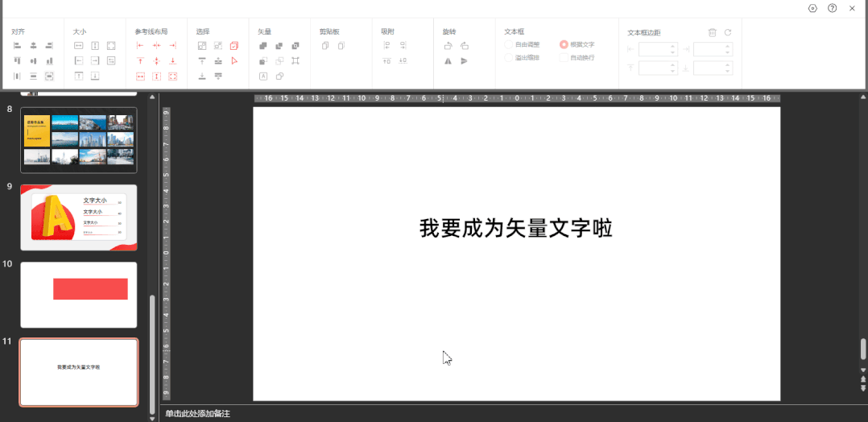Click the align right icon

[x=49, y=45]
